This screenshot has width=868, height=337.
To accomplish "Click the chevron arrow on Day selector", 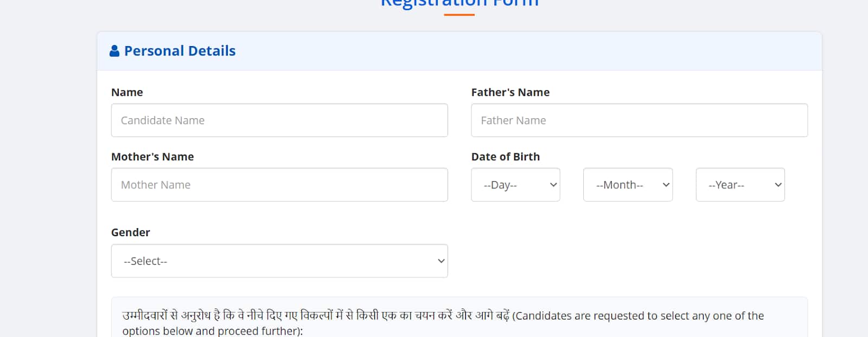I will tap(553, 185).
